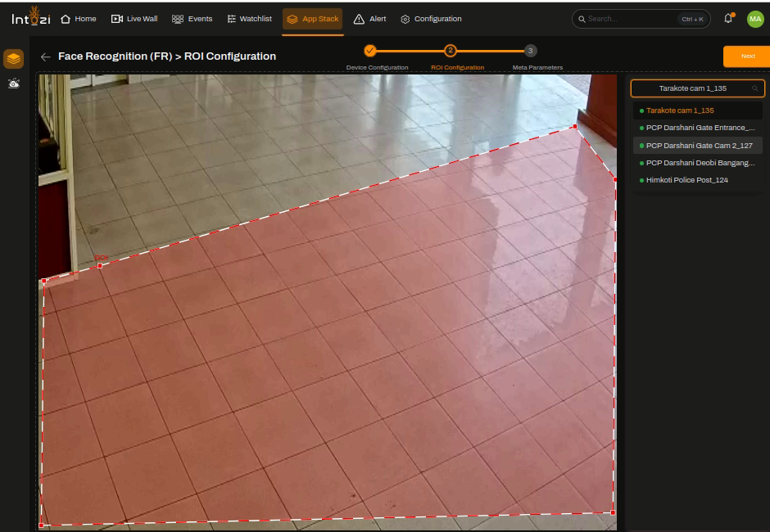The height and width of the screenshot is (532, 770).
Task: Go to Meta Parameters step 3
Action: (x=530, y=51)
